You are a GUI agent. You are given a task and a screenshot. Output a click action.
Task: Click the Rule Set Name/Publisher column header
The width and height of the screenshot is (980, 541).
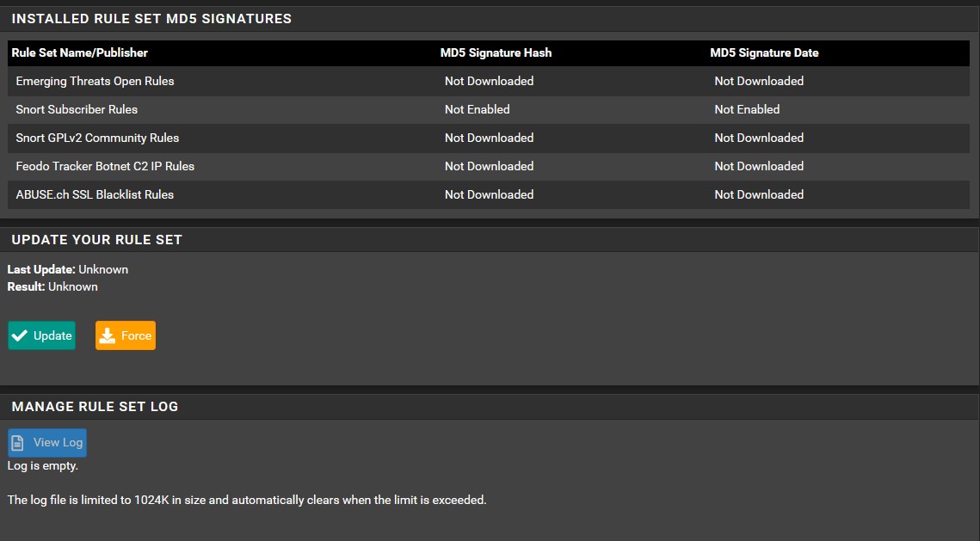78,52
